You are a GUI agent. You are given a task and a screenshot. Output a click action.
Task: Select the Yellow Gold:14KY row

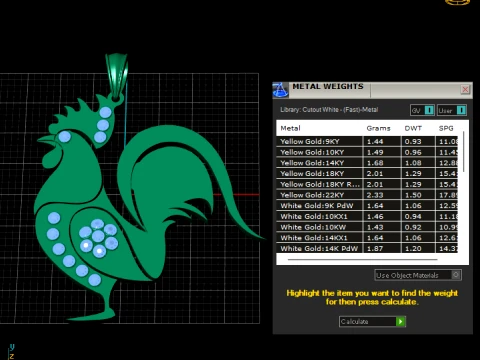click(x=367, y=163)
